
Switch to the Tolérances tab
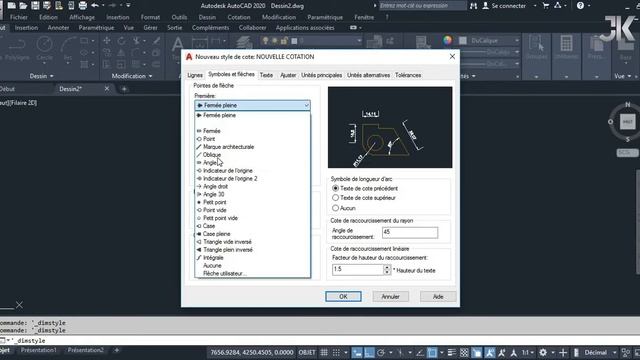408,75
